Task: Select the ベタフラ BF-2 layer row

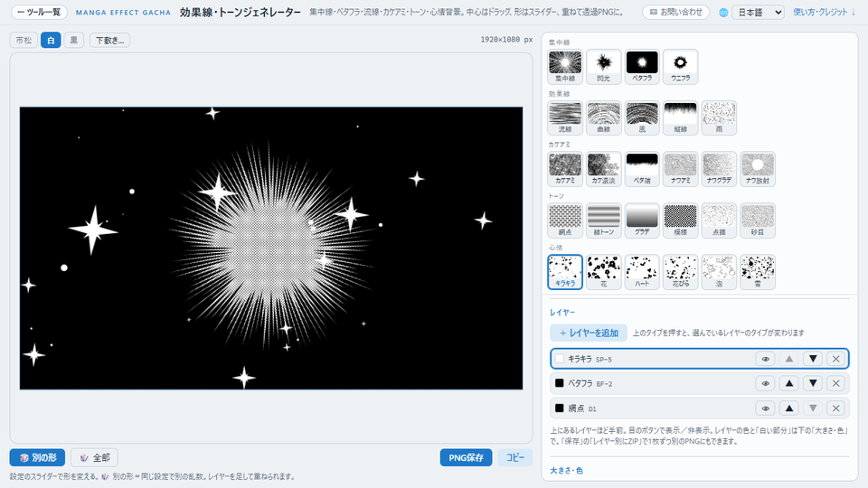Action: pos(700,383)
